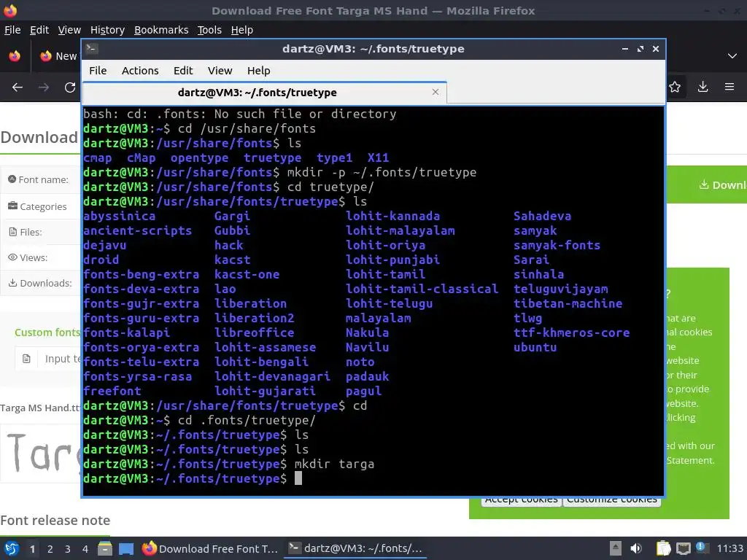The width and height of the screenshot is (747, 560).
Task: Expand Firefox list all tabs chevron
Action: pos(732,55)
